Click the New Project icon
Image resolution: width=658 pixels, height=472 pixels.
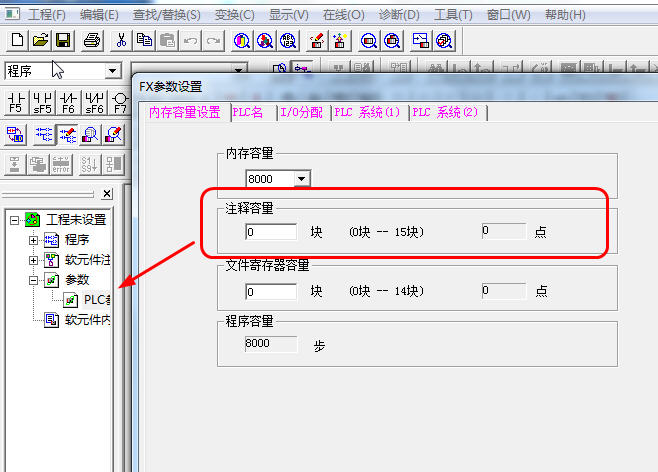17,40
